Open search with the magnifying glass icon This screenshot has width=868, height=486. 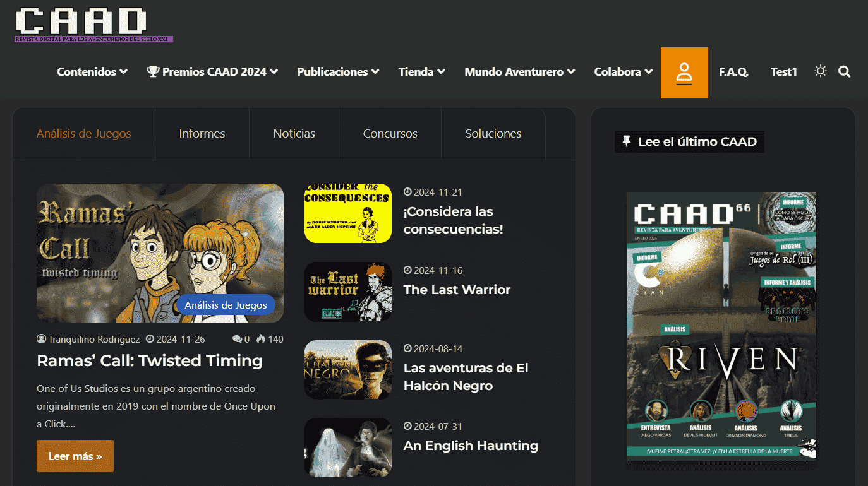click(844, 71)
